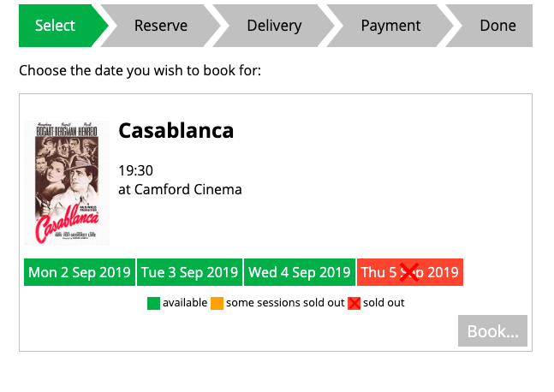Click the 'Choose the date' instruction text
The height and width of the screenshot is (392, 554).
[140, 71]
